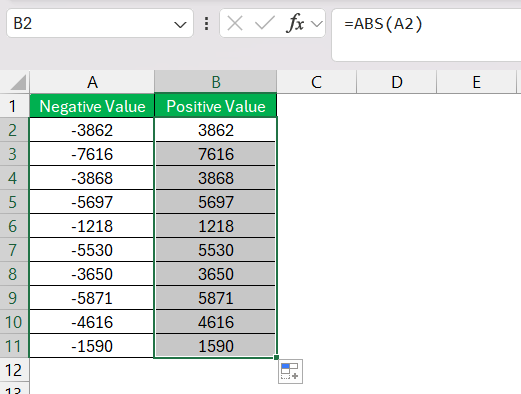Screen dimensions: 521x394
Task: Select column D header
Action: click(x=397, y=82)
